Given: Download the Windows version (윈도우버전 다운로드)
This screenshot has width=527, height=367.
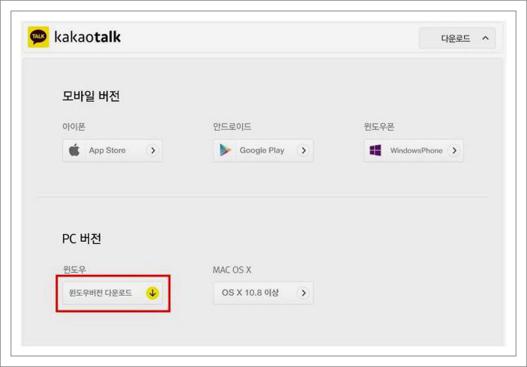Looking at the screenshot, I should pos(112,293).
